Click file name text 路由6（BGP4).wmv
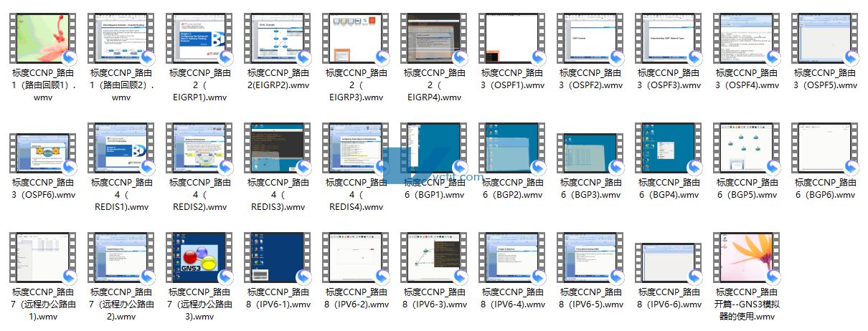 (x=669, y=188)
